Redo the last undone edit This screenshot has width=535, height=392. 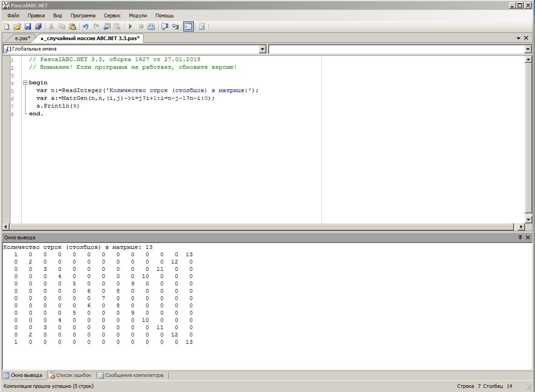click(x=96, y=26)
